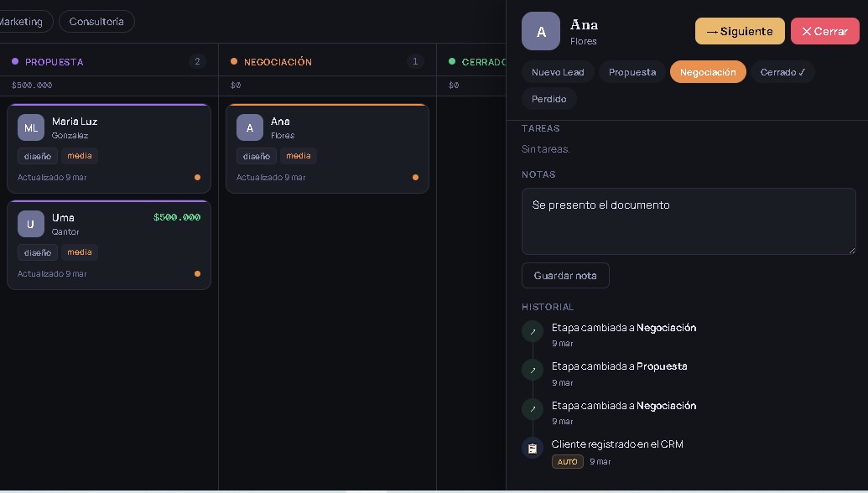
Task: Mark the lead as Perdido
Action: click(548, 99)
